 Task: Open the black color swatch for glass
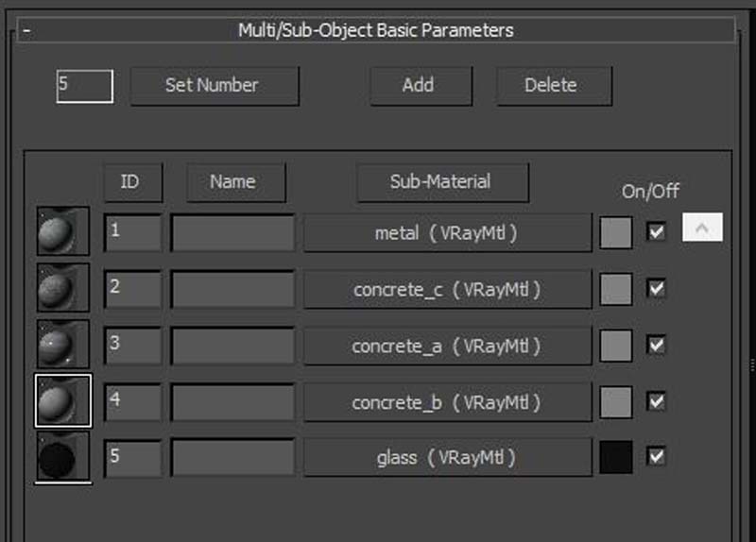[615, 458]
